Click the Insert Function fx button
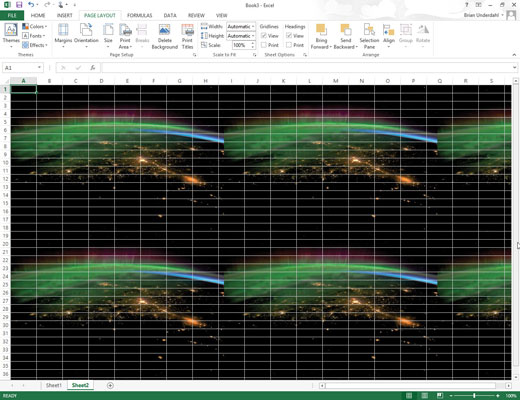 click(93, 68)
